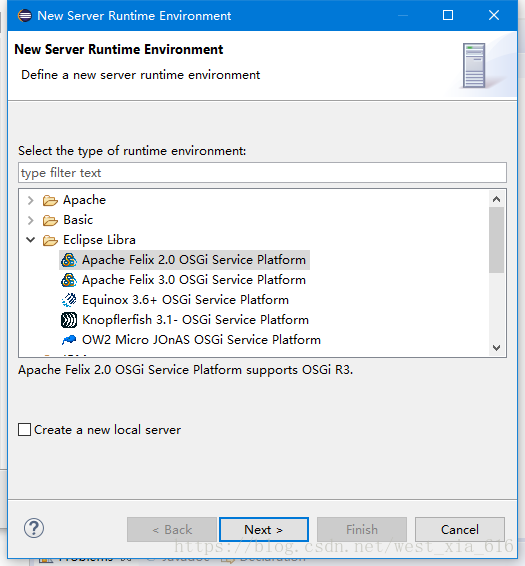Image resolution: width=525 pixels, height=566 pixels.
Task: Close the New Server Runtime Environment dialog
Action: point(494,15)
